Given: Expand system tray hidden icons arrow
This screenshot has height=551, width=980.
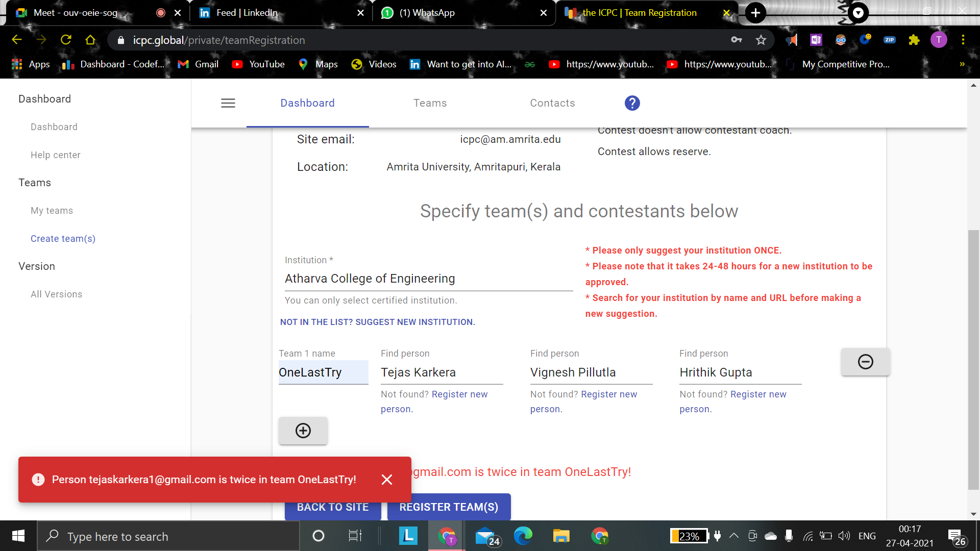Looking at the screenshot, I should [733, 536].
